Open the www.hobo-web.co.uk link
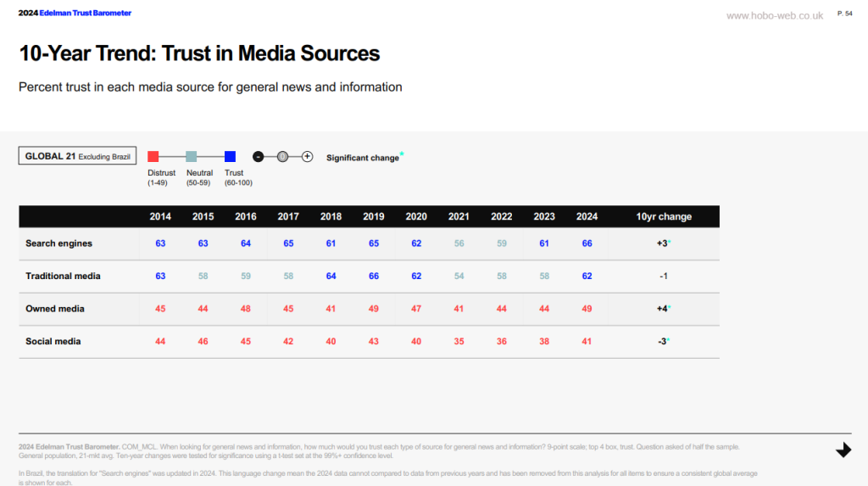The height and width of the screenshot is (486, 868). click(x=775, y=15)
